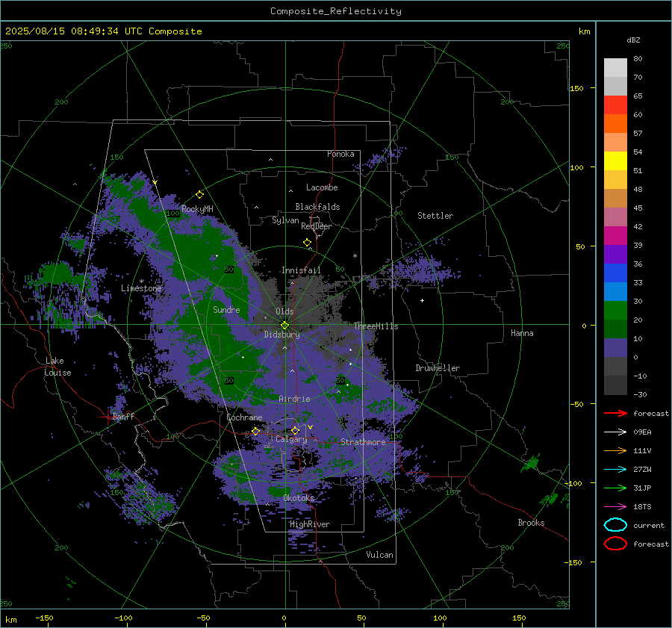This screenshot has height=628, width=672.
Task: Click the red 65 dBZ color swatch
Action: [x=615, y=105]
